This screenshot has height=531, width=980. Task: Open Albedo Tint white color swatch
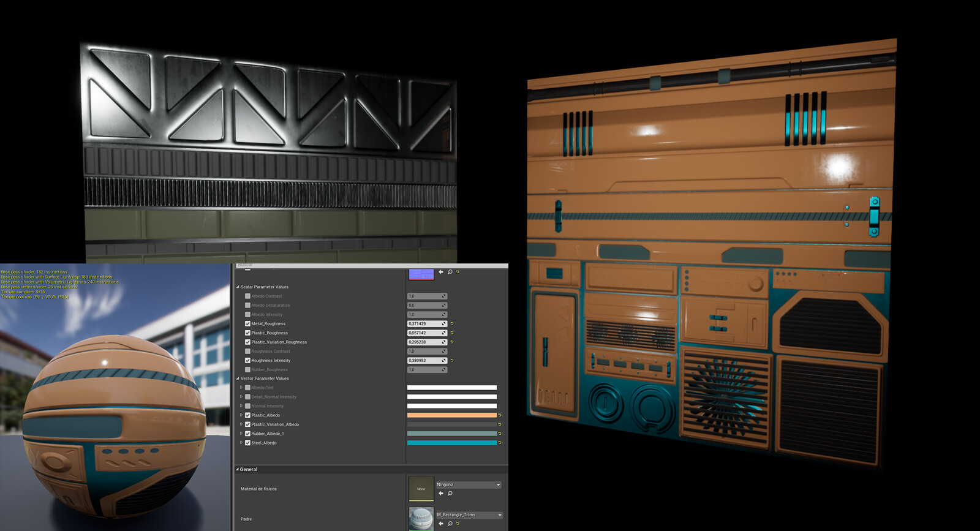click(452, 388)
